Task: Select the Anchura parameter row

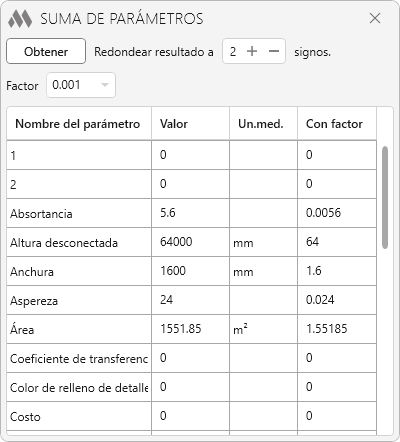Action: tap(191, 271)
